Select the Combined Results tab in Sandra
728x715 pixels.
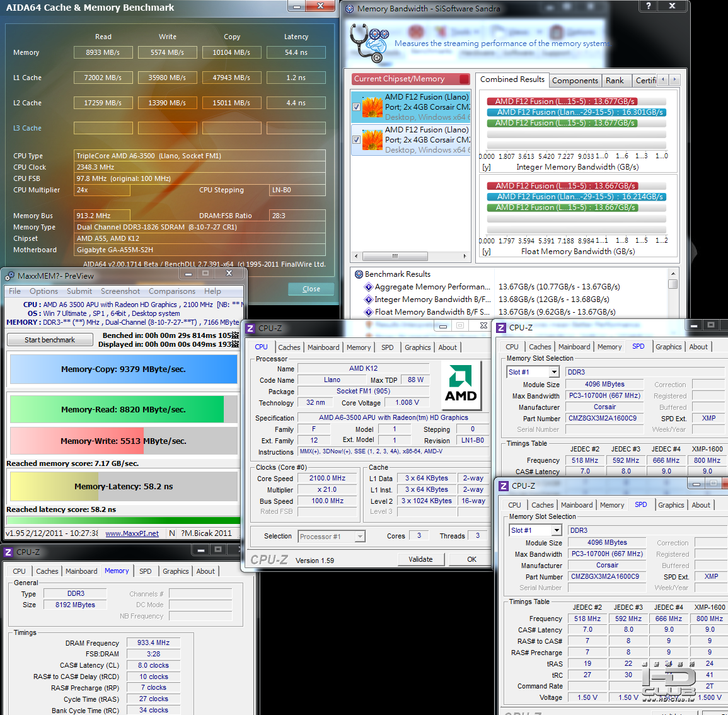[512, 79]
